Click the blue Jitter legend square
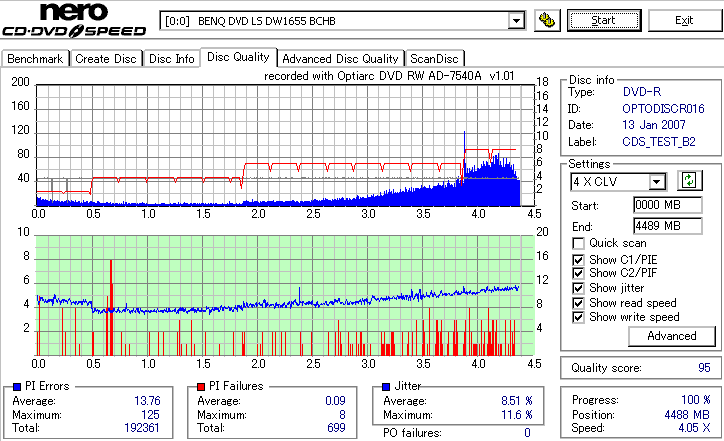724x441 pixels. (x=386, y=387)
